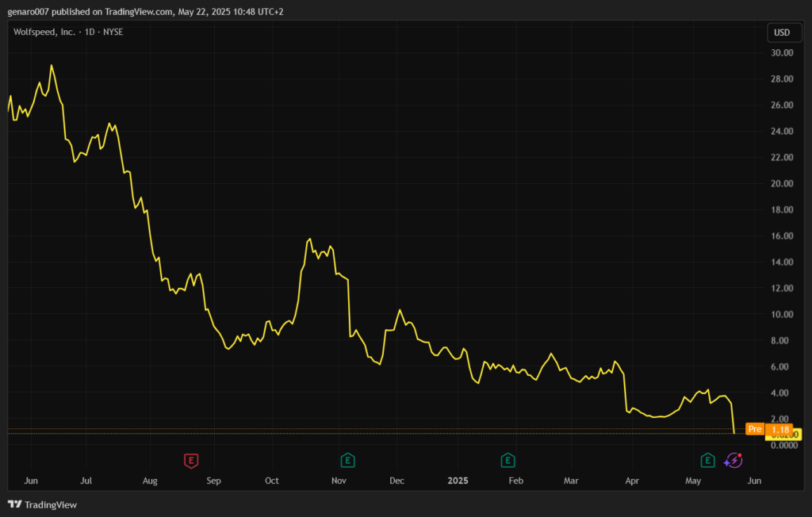Click the 16.00 level on price scale

782,236
